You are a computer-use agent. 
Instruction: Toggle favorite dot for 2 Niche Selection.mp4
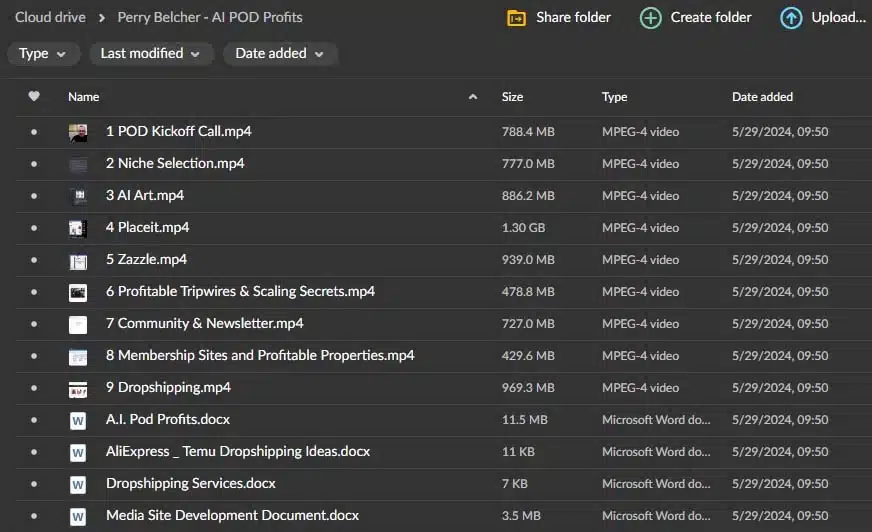34,163
